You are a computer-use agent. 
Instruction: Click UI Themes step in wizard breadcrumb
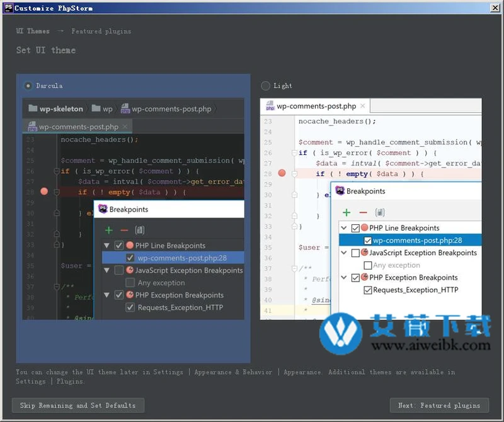tap(33, 31)
